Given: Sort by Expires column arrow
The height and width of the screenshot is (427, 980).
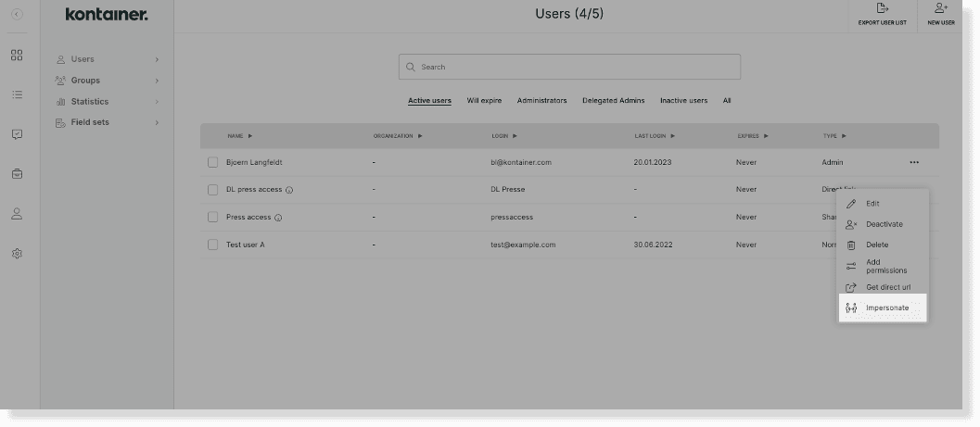Looking at the screenshot, I should point(766,136).
